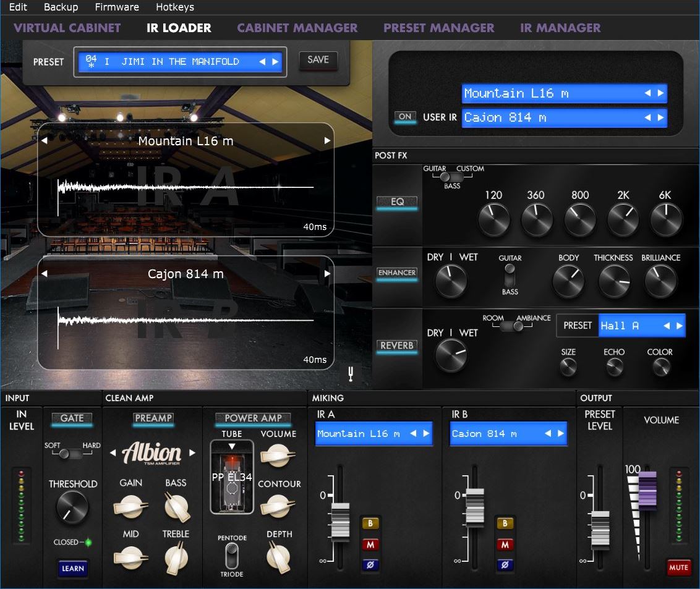Click the Gate Threshold knob
The width and height of the screenshot is (700, 589).
pyautogui.click(x=72, y=507)
